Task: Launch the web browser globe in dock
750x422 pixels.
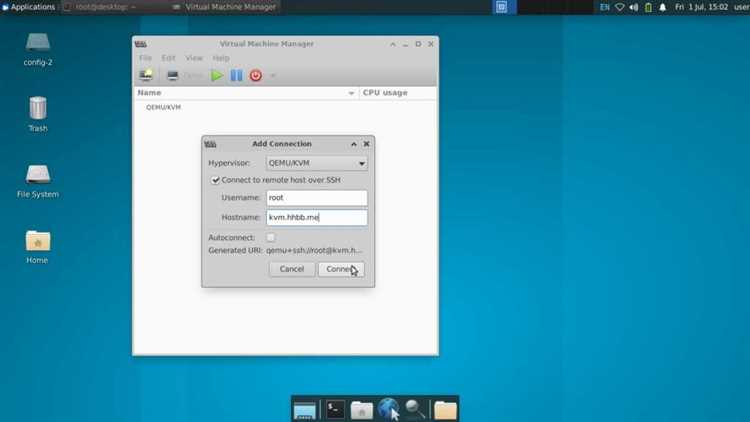Action: point(388,409)
